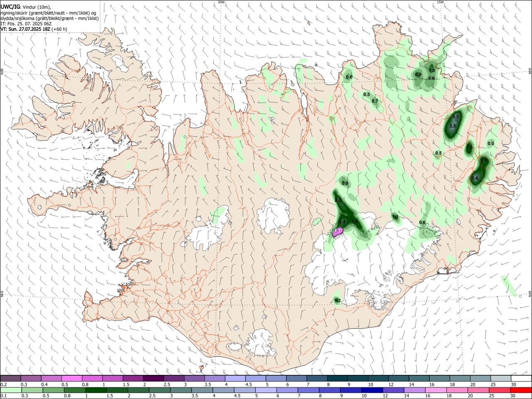Select the light grey 25–30 snow swatch
Image resolution: width=532 pixels, height=399 pixels.
pos(501,379)
